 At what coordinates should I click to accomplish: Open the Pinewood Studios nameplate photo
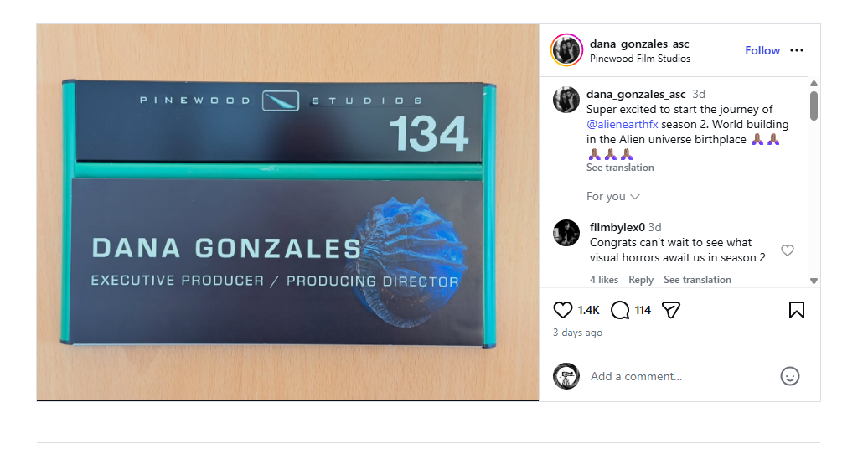(287, 212)
